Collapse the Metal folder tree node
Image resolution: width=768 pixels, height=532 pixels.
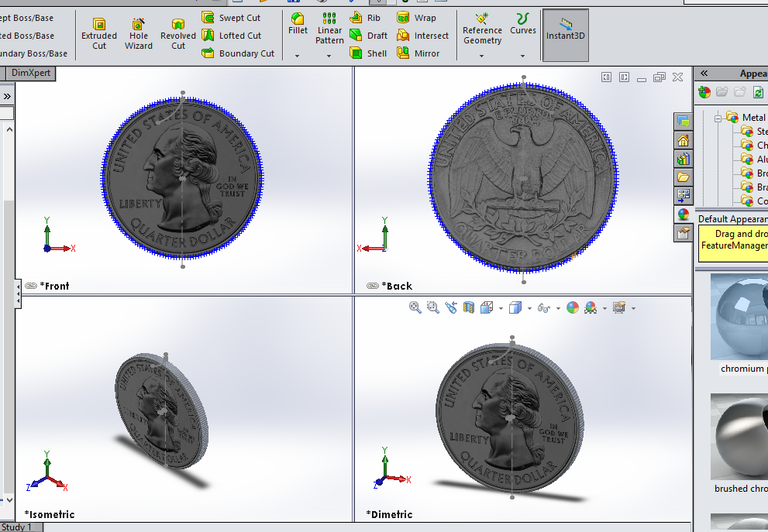coord(718,118)
